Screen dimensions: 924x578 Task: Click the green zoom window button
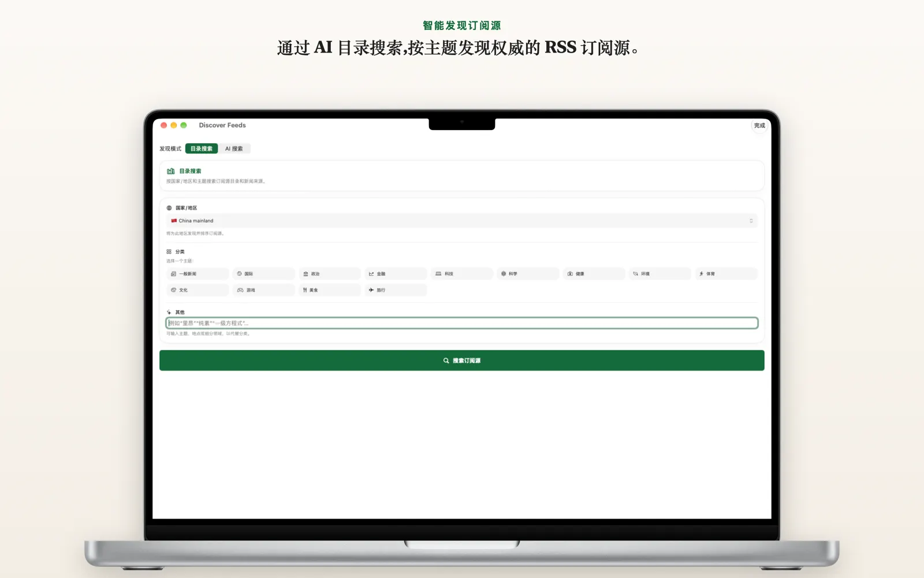184,125
